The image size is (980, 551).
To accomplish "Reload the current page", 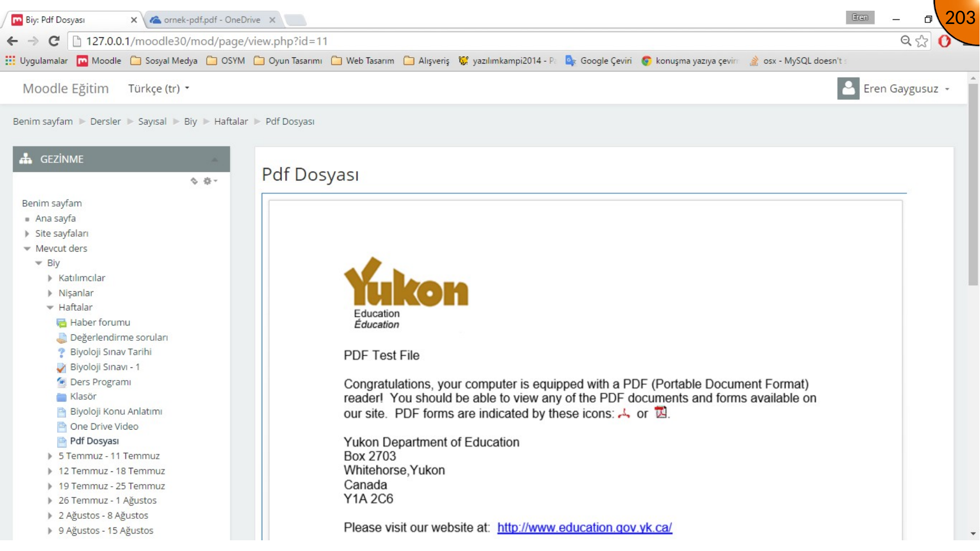I will pyautogui.click(x=54, y=41).
